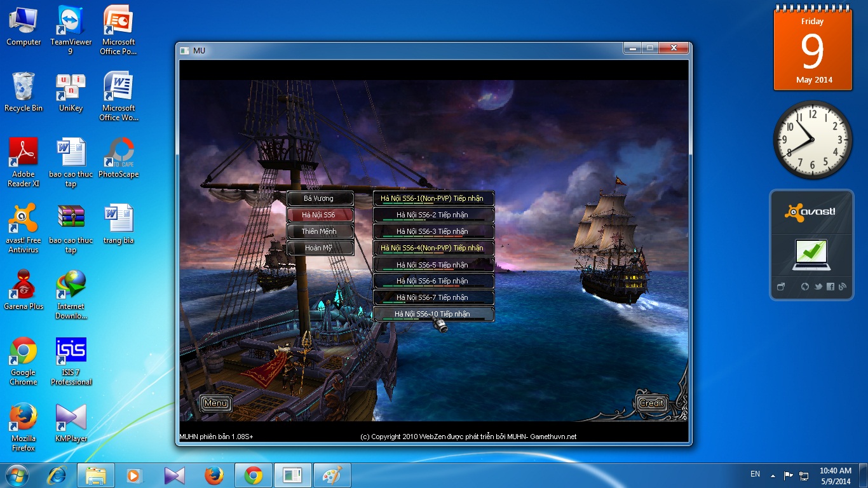Choose server Hà Nội SS6-5
This screenshot has width=868, height=488.
pyautogui.click(x=433, y=264)
